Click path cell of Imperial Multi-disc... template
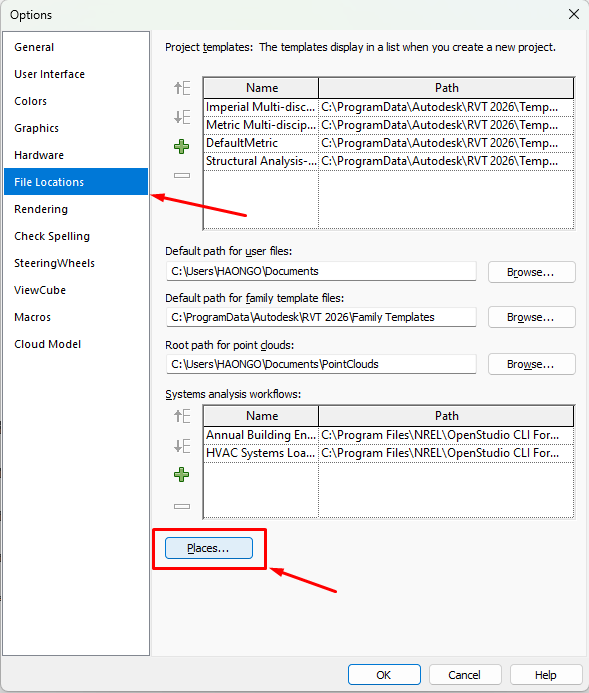 pos(446,107)
